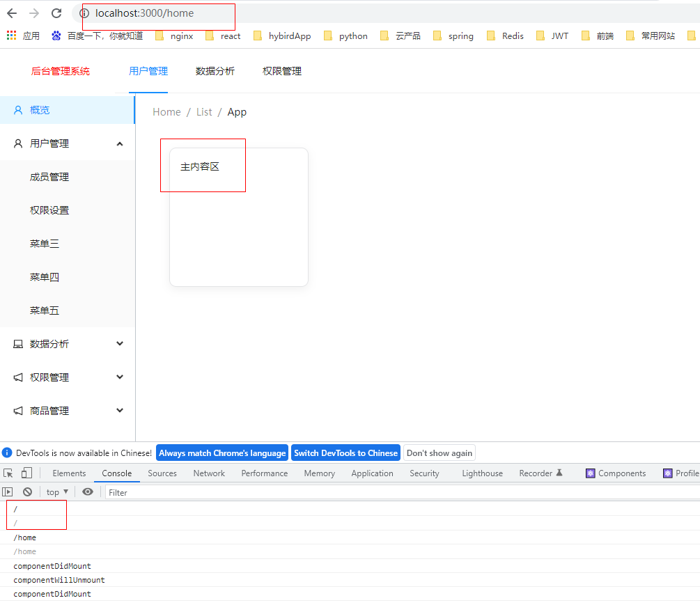700x605 pixels.
Task: Click the laptop icon beside 数据分析
Action: 18,344
